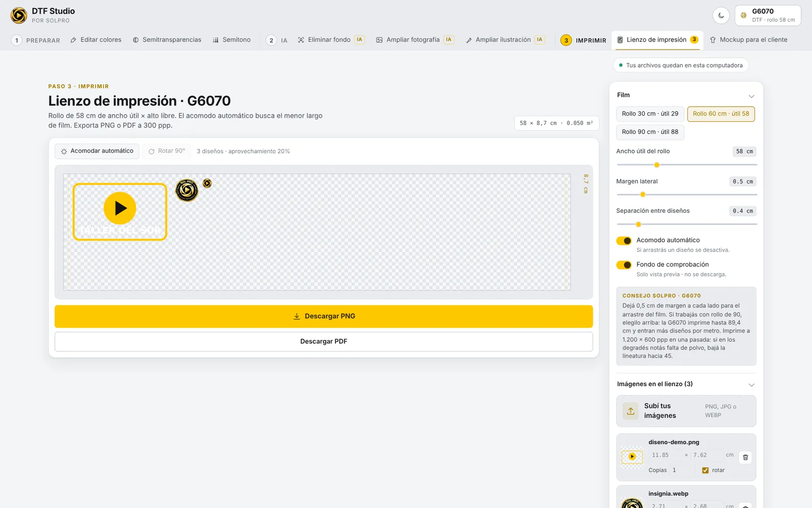Disable the Acomodo automático switch

(624, 241)
